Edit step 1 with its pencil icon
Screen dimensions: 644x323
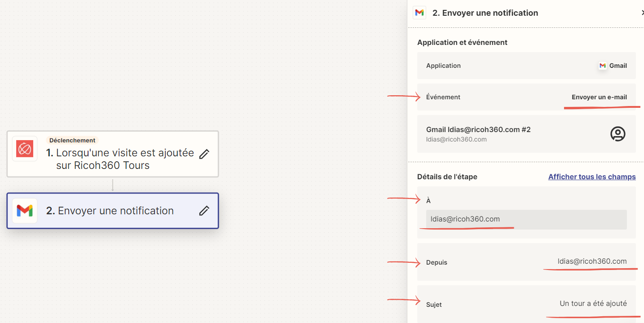click(x=204, y=154)
